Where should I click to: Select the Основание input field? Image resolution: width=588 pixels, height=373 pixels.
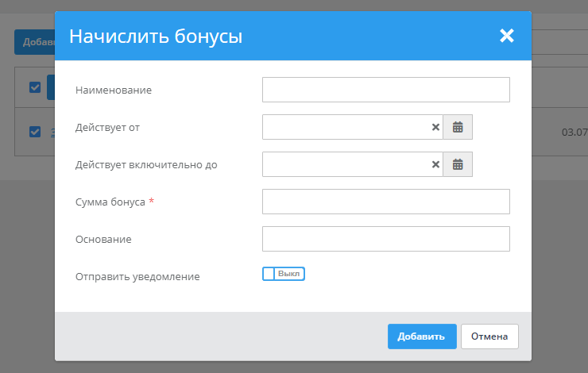pyautogui.click(x=385, y=239)
